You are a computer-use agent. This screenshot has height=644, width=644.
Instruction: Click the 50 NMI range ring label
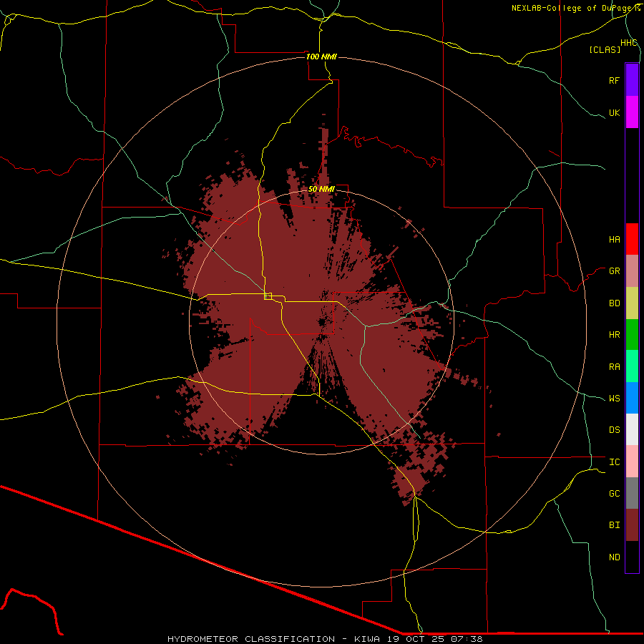pos(321,189)
